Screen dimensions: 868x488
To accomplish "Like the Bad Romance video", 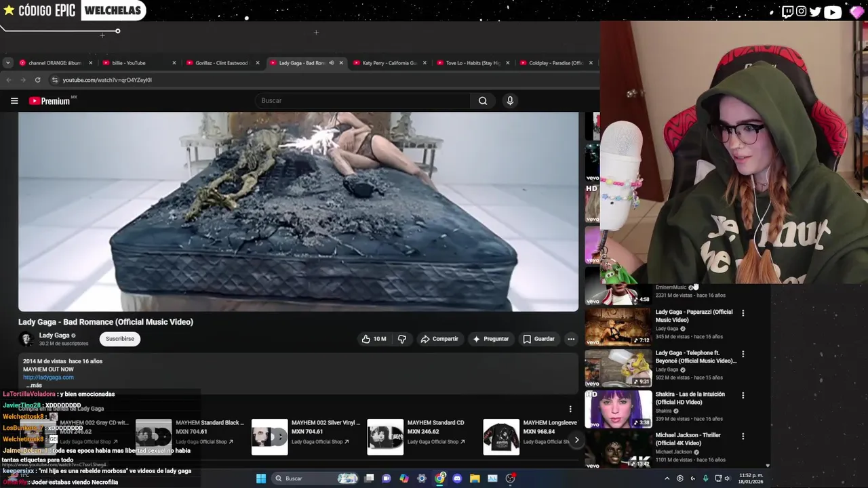I will pos(374,339).
